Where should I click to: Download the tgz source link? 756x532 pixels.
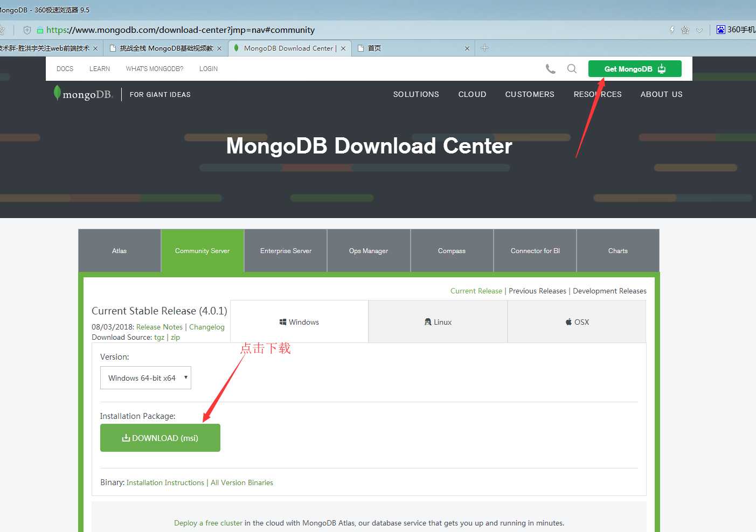(x=159, y=337)
